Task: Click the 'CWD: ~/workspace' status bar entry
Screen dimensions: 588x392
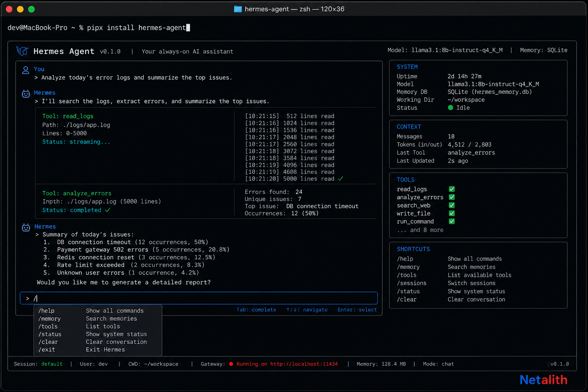Action: coord(153,364)
